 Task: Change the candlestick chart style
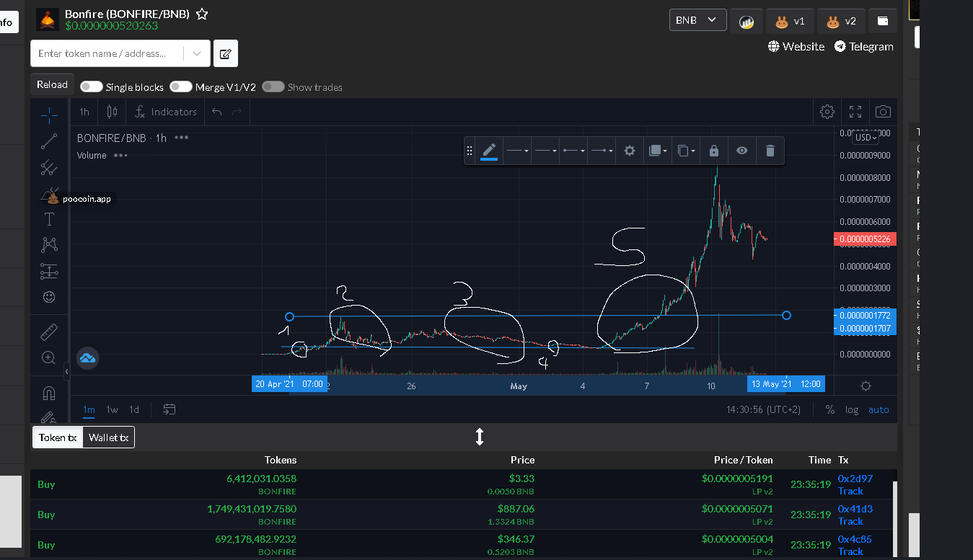point(112,112)
